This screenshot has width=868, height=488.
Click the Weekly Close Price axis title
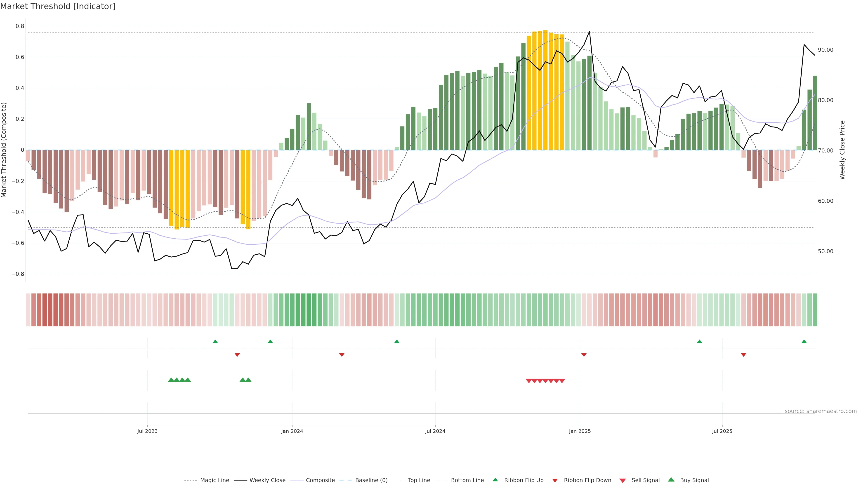point(842,150)
